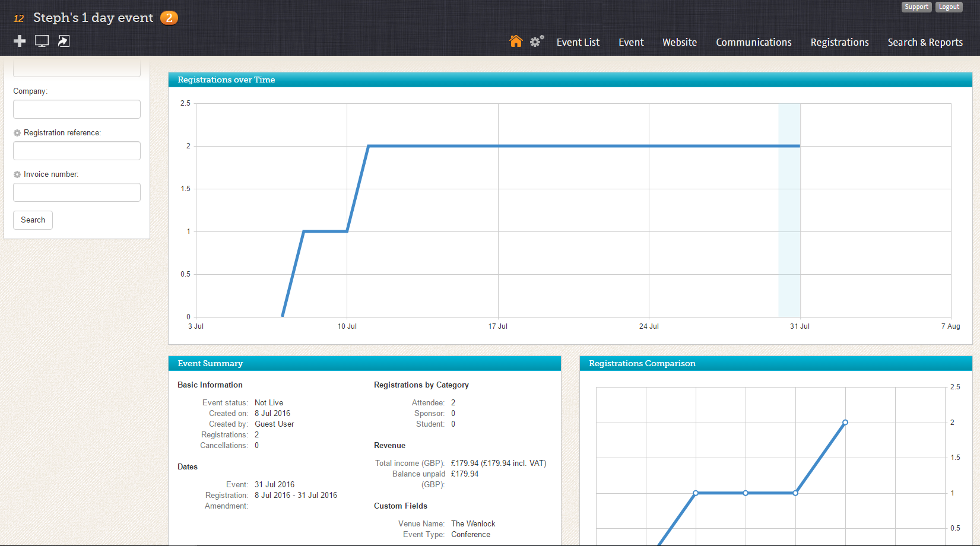Click the Logout button
This screenshot has height=546, width=980.
949,7
